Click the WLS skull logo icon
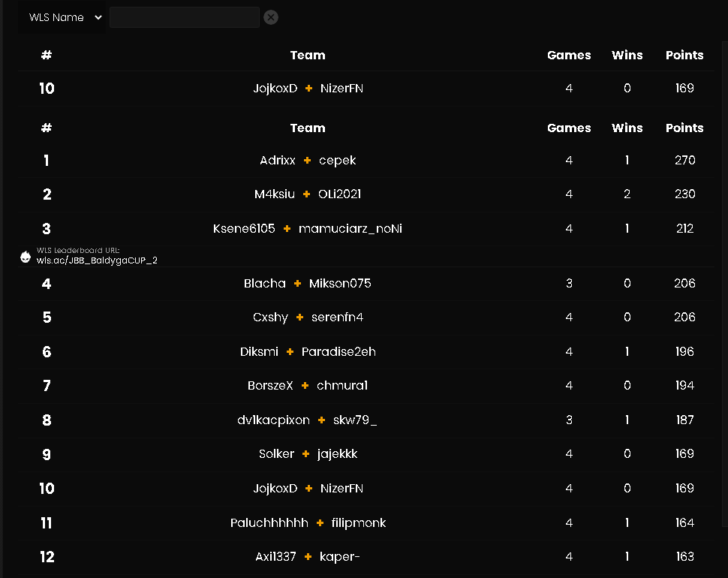 tap(26, 257)
